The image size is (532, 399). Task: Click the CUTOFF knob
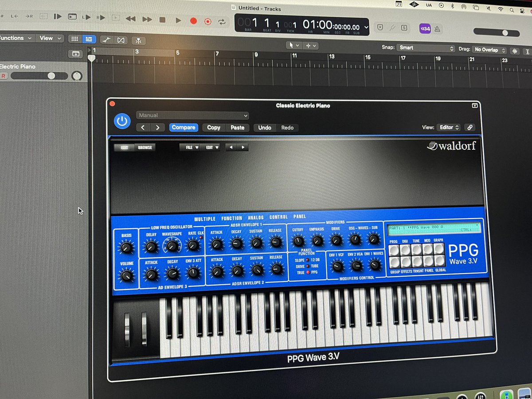point(298,241)
